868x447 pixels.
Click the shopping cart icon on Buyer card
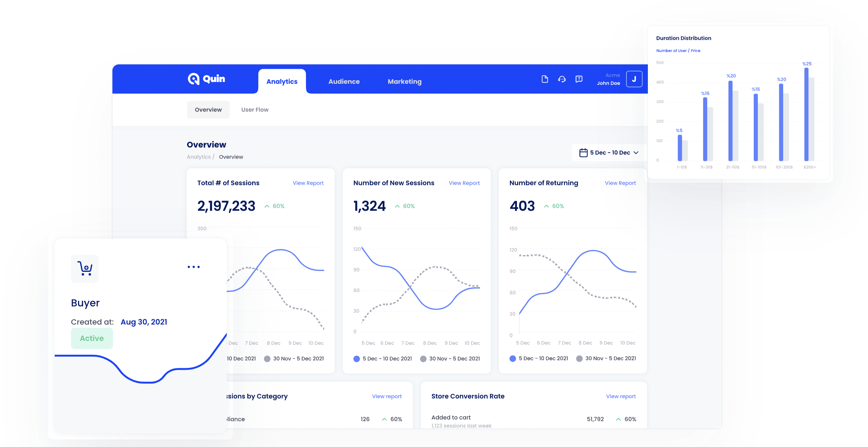pyautogui.click(x=85, y=268)
